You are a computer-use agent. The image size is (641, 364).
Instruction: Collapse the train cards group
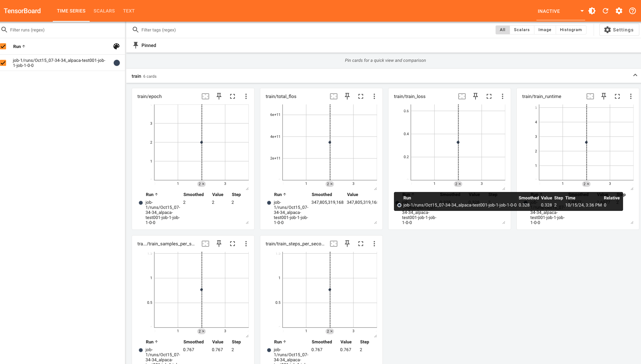(x=635, y=75)
